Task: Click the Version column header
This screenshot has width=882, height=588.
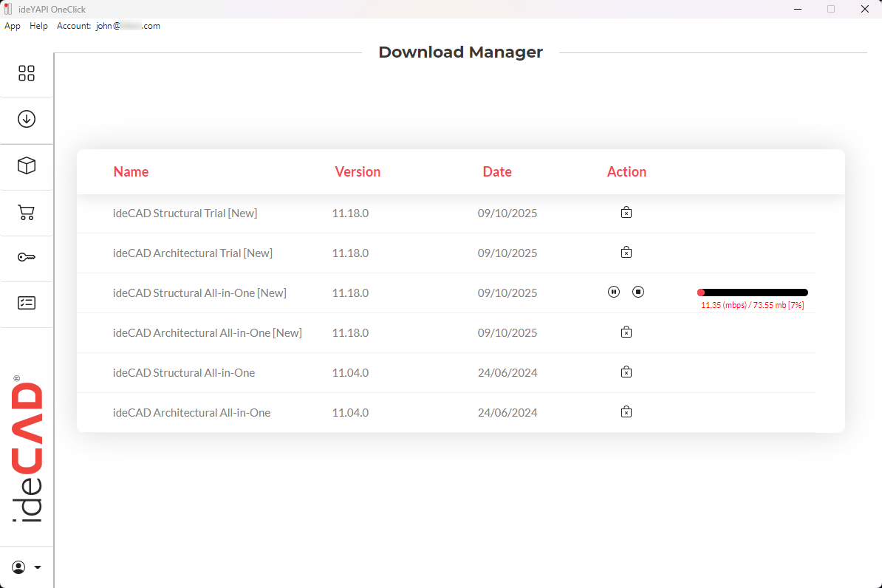Action: pos(358,171)
